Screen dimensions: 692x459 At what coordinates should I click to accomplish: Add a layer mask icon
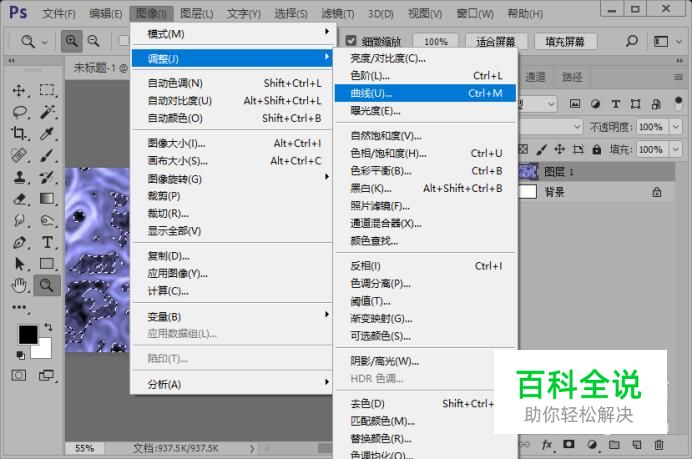tap(568, 444)
